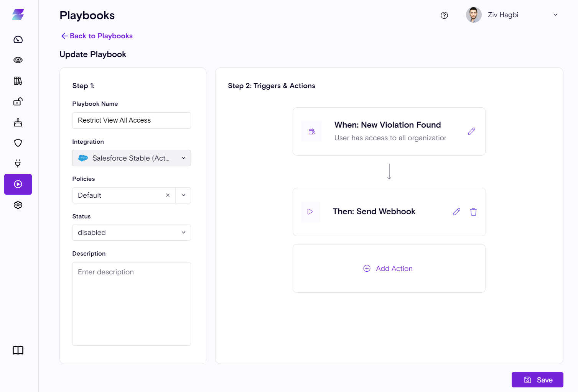Open the dashboard gauge icon in sidebar
Viewport: 578px width, 392px height.
[18, 39]
